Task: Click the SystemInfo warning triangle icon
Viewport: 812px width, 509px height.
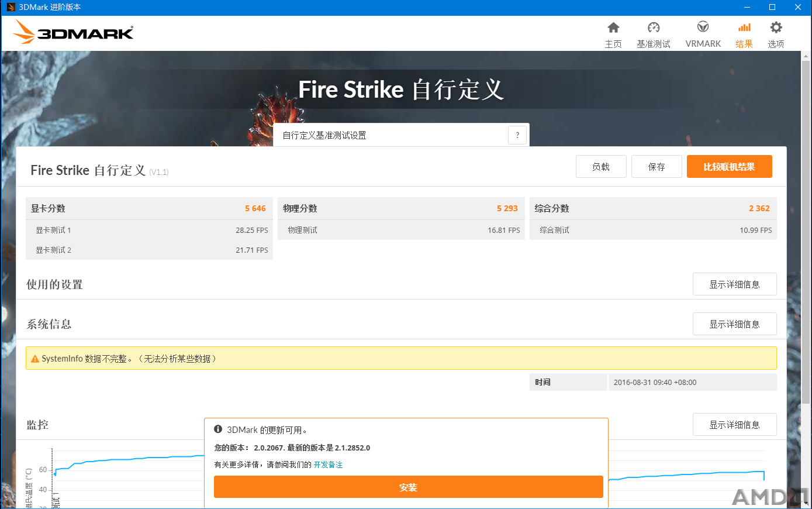Action: [x=35, y=359]
